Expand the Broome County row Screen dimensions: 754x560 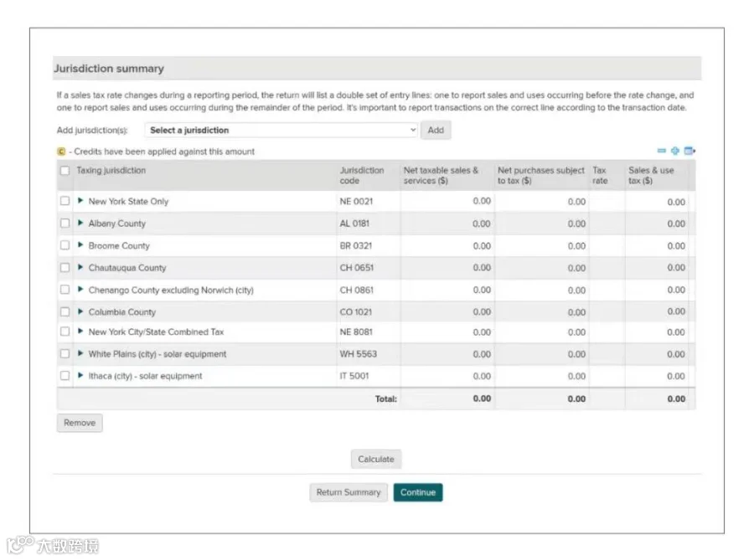click(x=80, y=245)
